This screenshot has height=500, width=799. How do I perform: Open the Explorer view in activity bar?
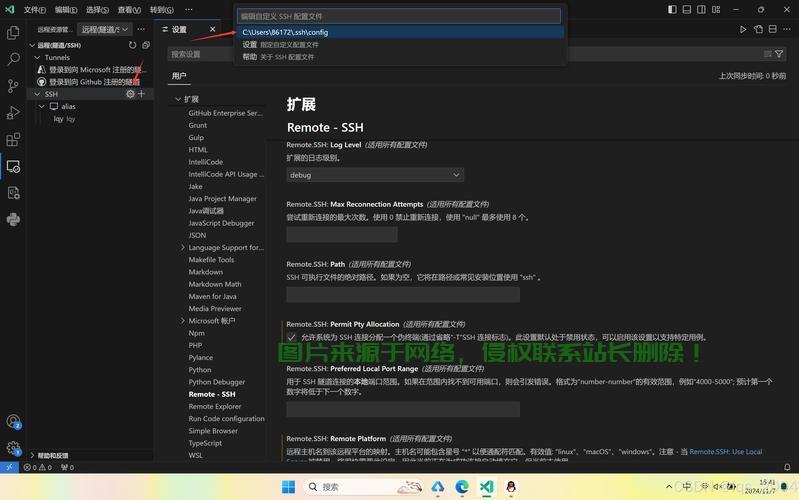coord(13,33)
